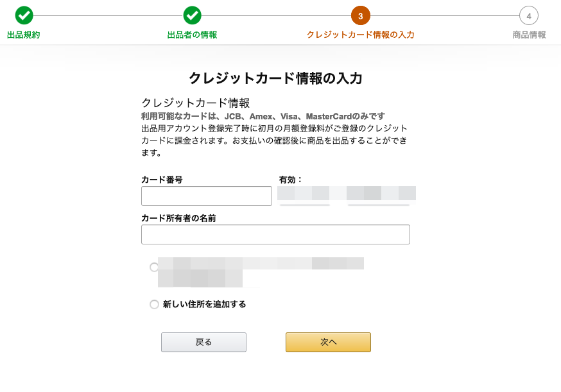Click the 次へ button to continue

(x=327, y=342)
